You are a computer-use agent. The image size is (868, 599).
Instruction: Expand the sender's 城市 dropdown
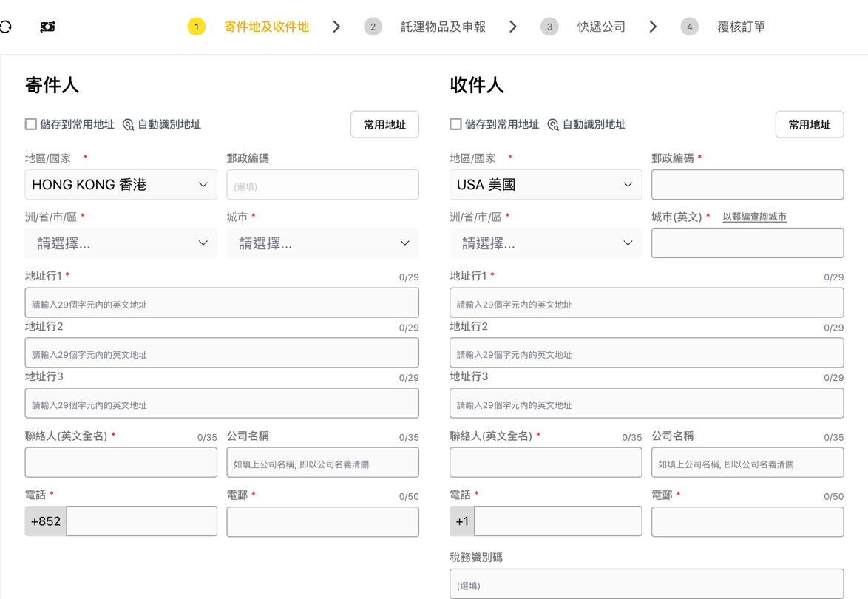[322, 243]
